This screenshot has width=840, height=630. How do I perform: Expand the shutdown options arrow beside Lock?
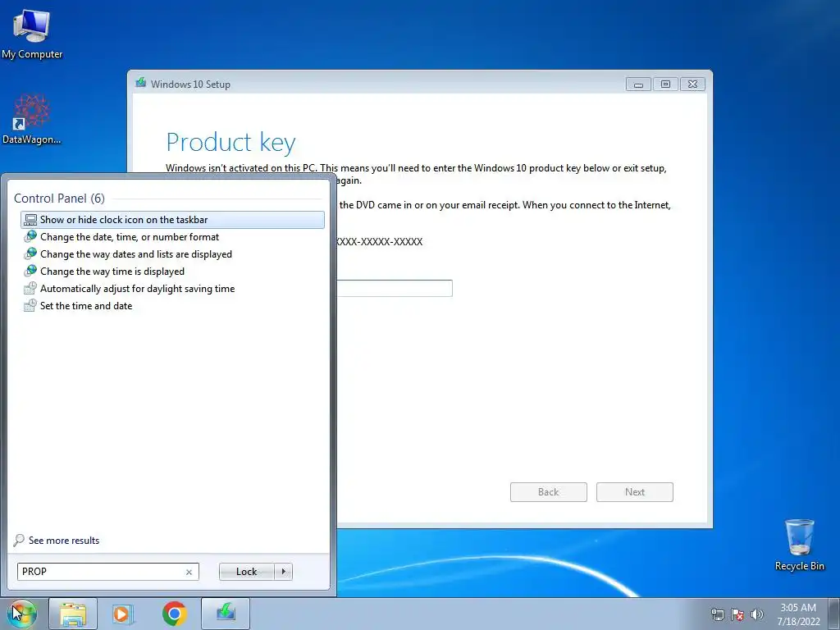[283, 572]
